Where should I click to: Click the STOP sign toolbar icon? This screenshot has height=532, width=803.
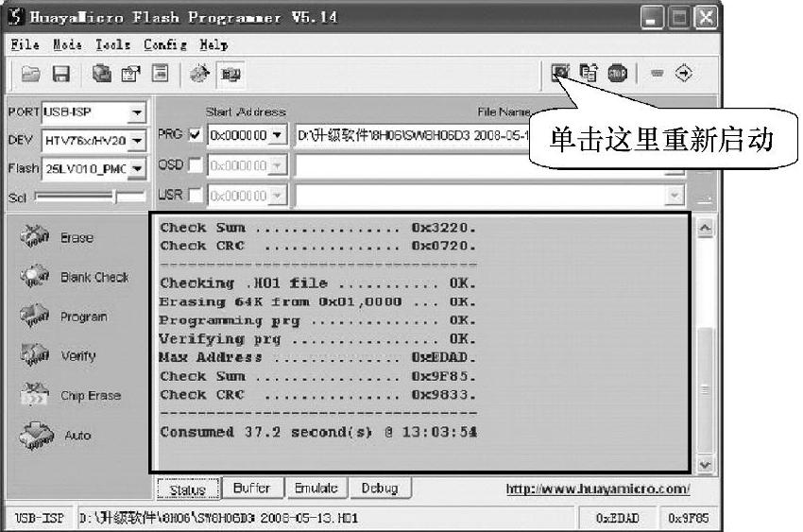click(x=617, y=73)
